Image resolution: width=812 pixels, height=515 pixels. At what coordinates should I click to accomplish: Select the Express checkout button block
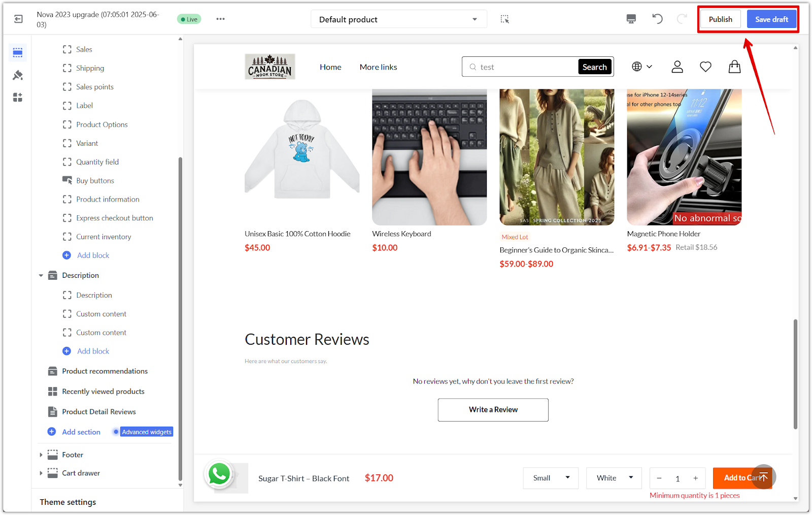pyautogui.click(x=114, y=218)
